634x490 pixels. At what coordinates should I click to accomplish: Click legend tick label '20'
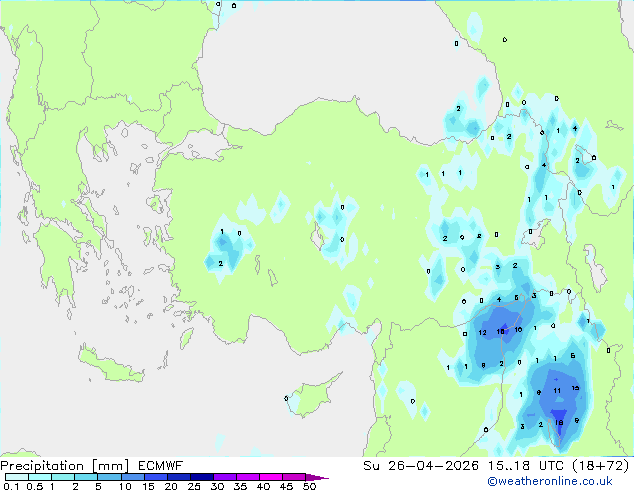coord(171,486)
